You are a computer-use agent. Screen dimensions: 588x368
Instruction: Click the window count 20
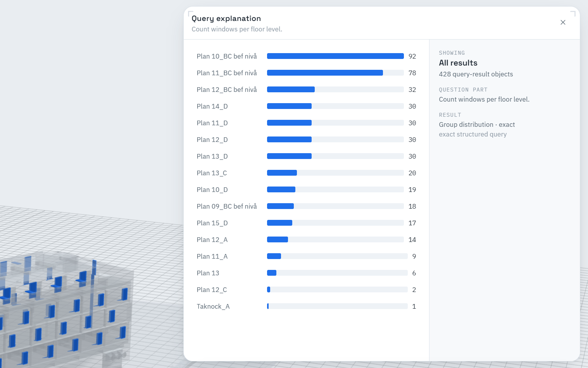click(x=412, y=173)
